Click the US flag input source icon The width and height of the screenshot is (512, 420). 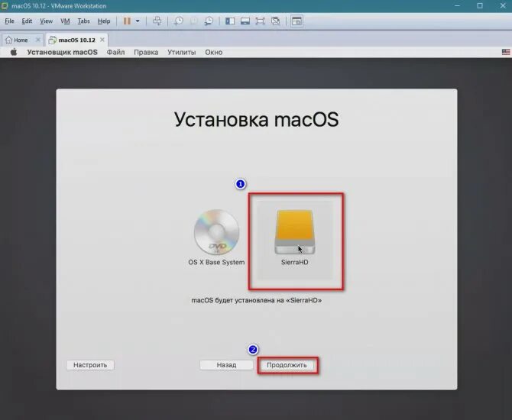(506, 52)
